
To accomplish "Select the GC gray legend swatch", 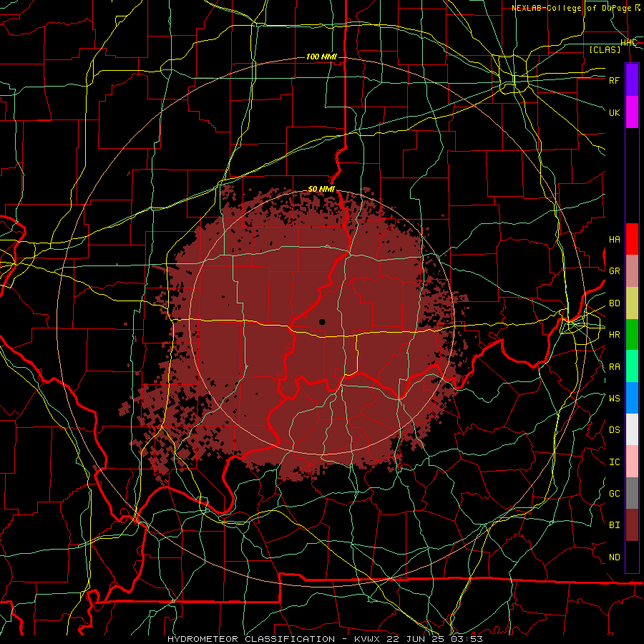I will (632, 493).
